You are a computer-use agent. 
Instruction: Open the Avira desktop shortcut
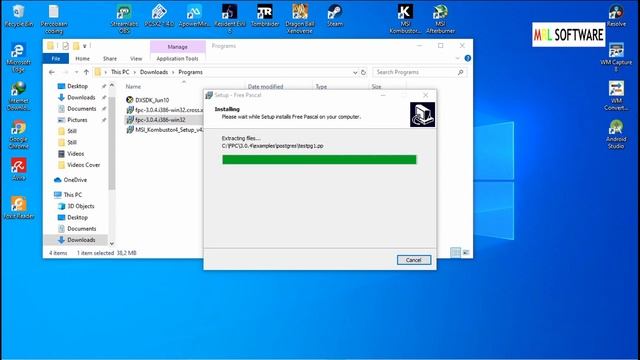point(18,169)
